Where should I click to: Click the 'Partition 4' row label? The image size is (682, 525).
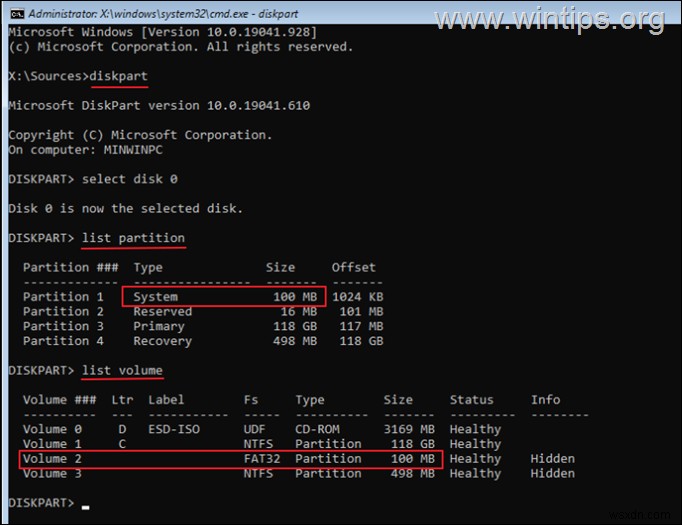pos(64,341)
